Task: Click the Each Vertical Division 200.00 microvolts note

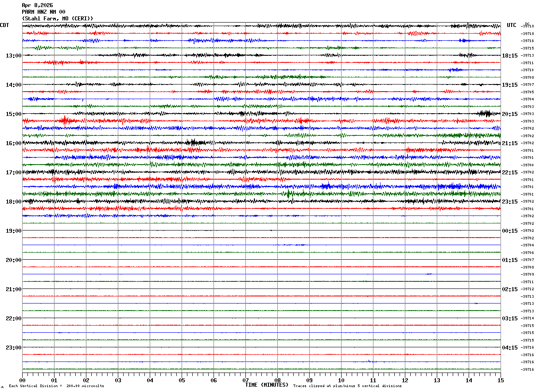Action: (x=56, y=386)
